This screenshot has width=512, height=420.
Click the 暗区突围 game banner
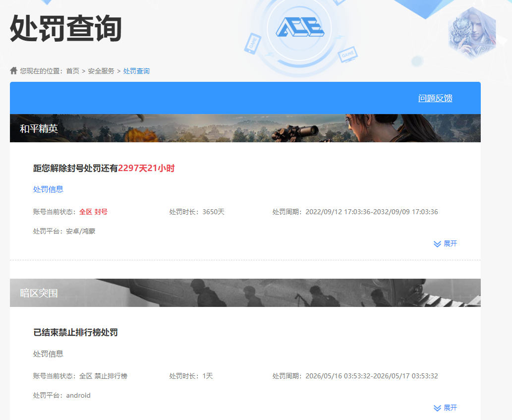click(245, 293)
